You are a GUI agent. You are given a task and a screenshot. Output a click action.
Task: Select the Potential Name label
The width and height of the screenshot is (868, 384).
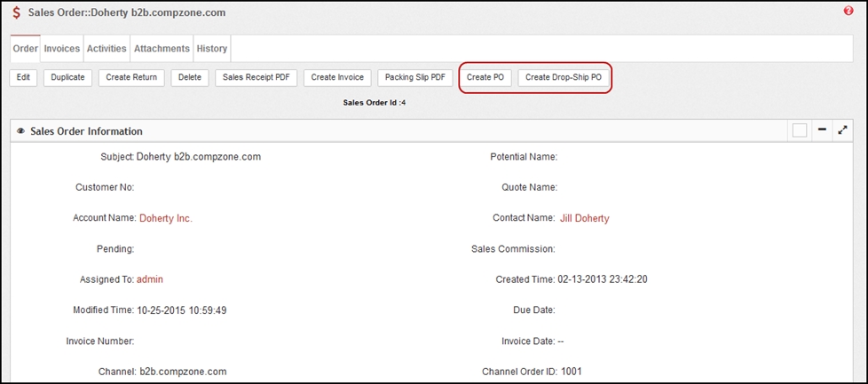pyautogui.click(x=524, y=157)
